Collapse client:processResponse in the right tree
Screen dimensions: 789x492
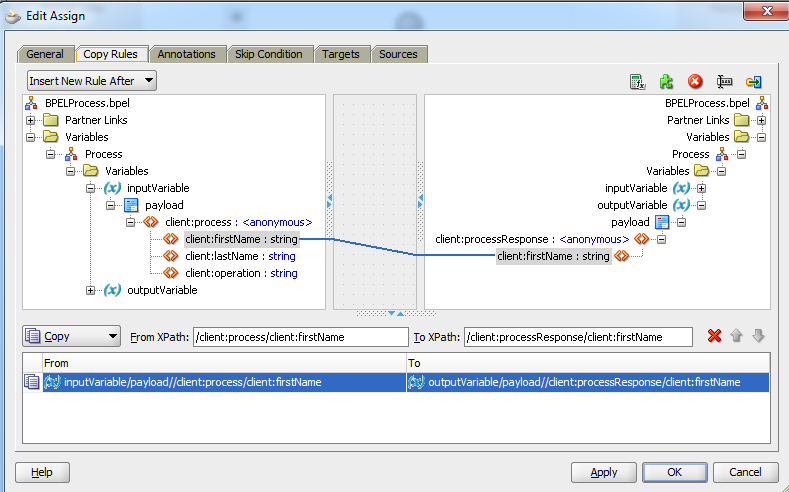click(x=662, y=239)
